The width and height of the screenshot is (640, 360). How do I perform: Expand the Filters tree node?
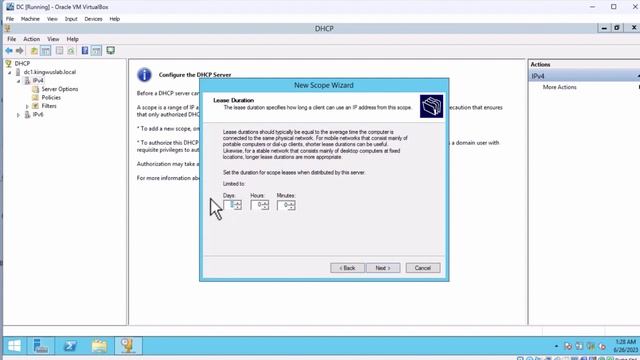[27, 107]
